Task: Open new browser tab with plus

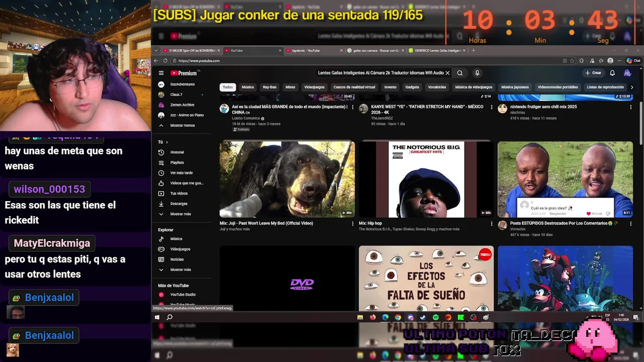Action: point(473,50)
